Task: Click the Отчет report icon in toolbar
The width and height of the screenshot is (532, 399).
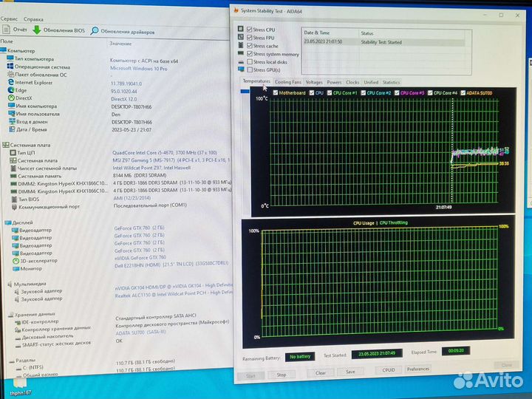Action: click(x=7, y=30)
